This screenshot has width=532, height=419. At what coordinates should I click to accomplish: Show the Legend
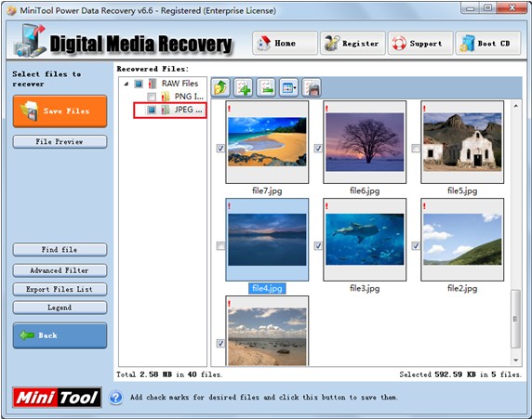60,308
